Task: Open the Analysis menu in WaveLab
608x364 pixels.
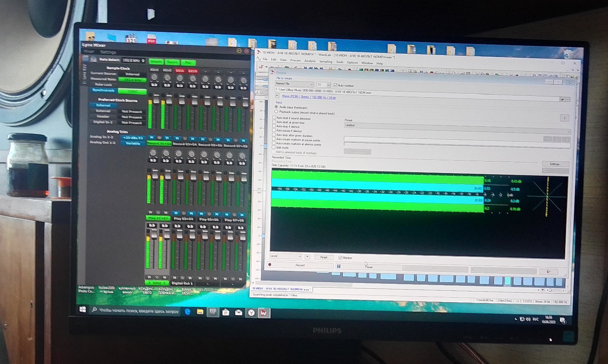Action: [x=310, y=61]
